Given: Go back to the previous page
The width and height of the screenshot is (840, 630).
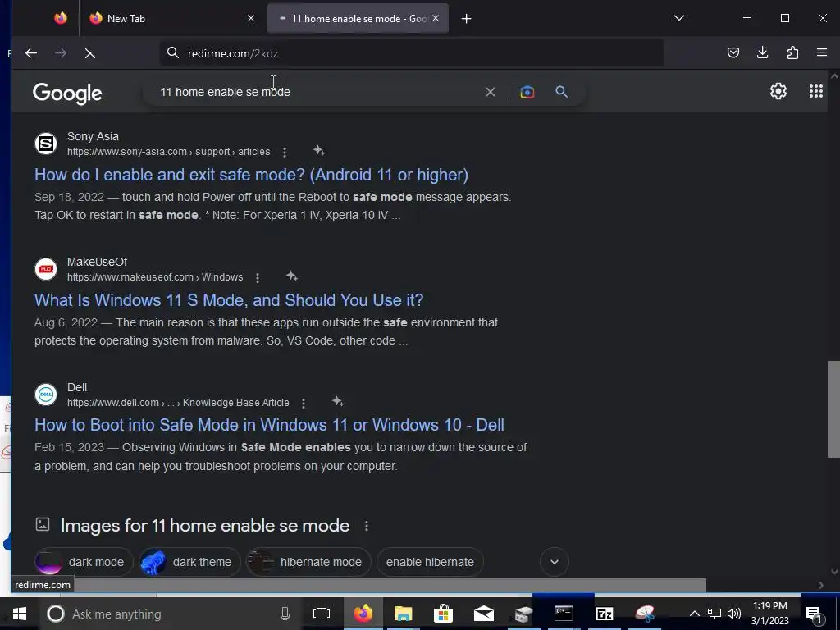Looking at the screenshot, I should tap(31, 53).
